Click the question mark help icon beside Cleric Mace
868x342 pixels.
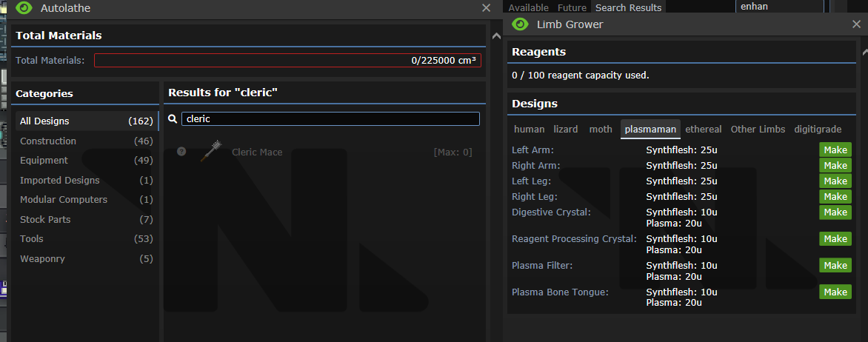[181, 151]
